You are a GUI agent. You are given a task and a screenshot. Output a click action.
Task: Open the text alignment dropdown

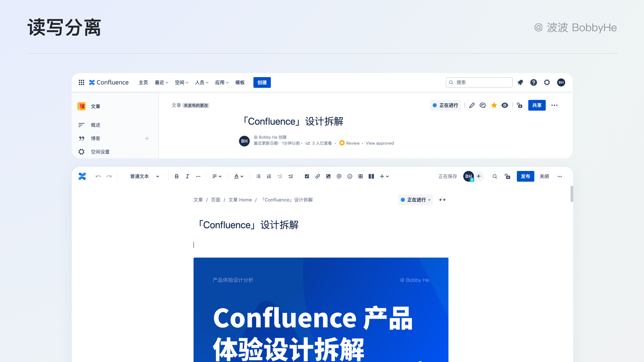pyautogui.click(x=217, y=176)
